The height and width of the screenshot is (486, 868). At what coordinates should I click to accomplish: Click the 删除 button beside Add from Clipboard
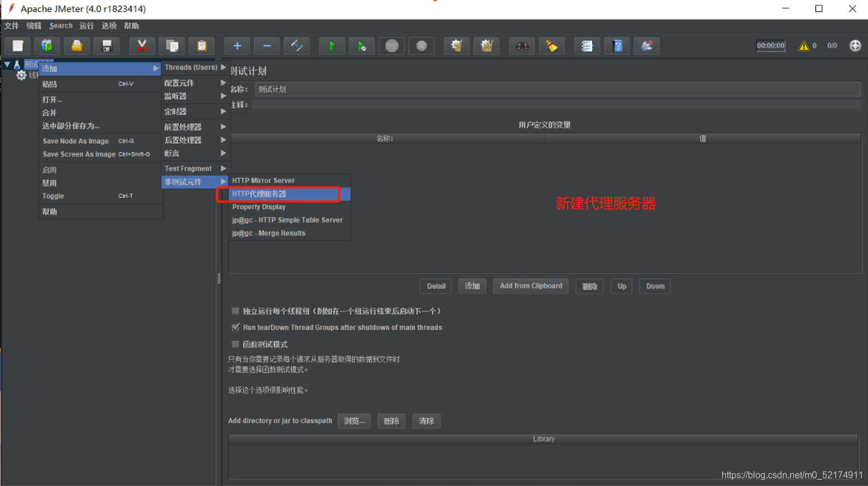(589, 286)
